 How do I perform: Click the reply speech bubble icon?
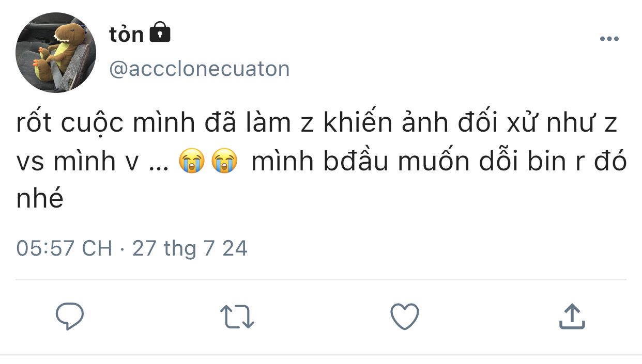[x=69, y=316]
